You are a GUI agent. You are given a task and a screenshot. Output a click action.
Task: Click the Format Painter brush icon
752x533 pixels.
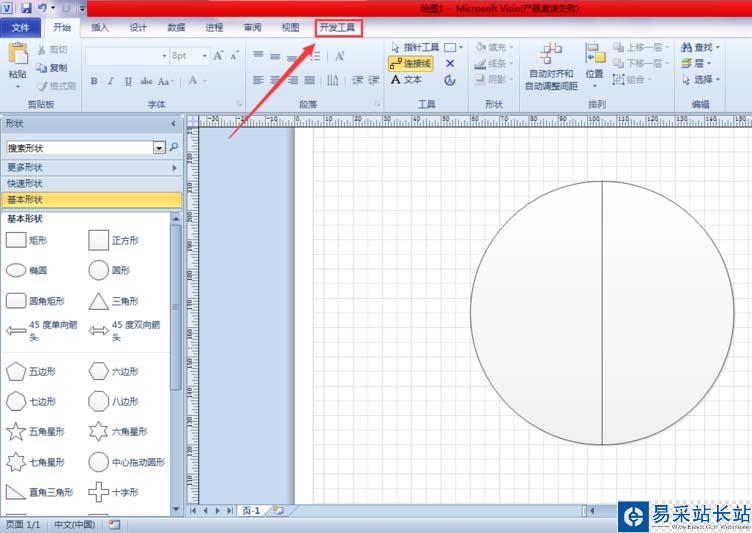coord(43,86)
